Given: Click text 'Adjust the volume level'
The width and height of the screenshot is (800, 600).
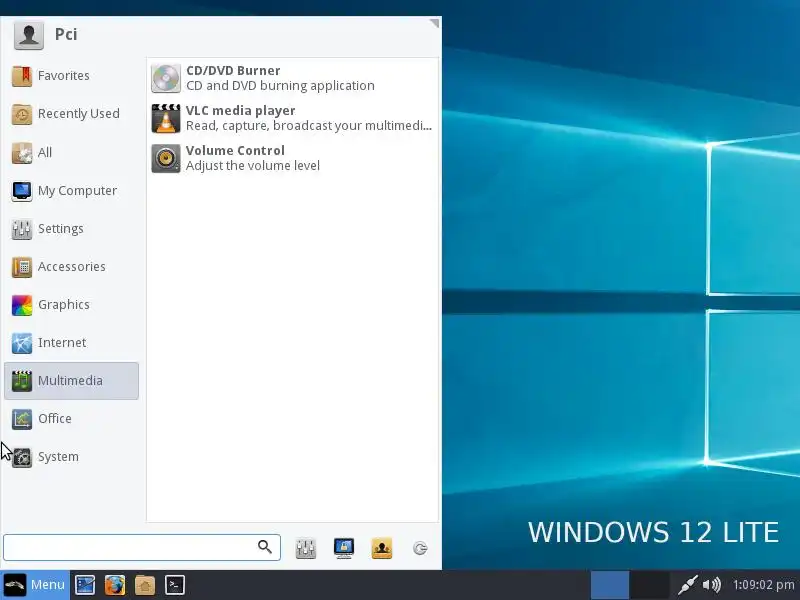Looking at the screenshot, I should click(x=253, y=166).
